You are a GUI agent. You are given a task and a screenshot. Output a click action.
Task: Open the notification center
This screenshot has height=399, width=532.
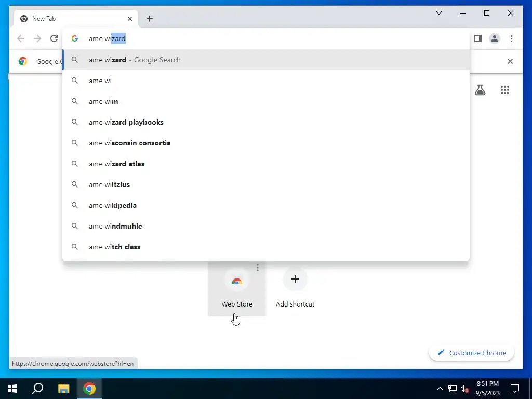(515, 389)
